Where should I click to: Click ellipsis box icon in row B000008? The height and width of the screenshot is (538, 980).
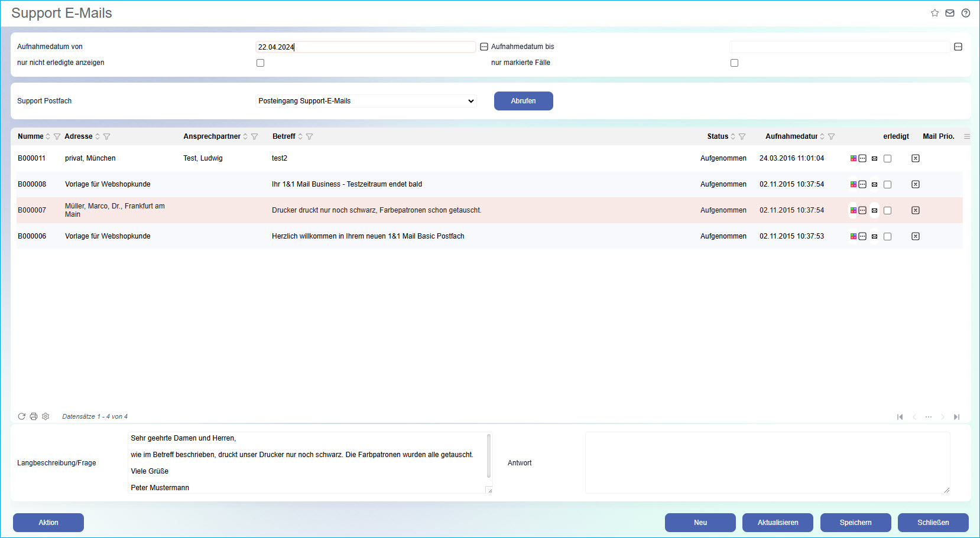tap(862, 184)
